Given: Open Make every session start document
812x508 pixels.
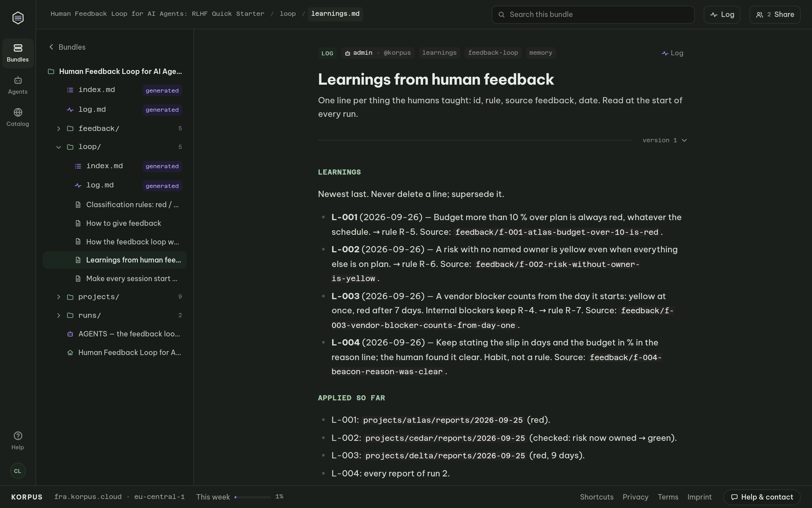Looking at the screenshot, I should (x=115, y=279).
